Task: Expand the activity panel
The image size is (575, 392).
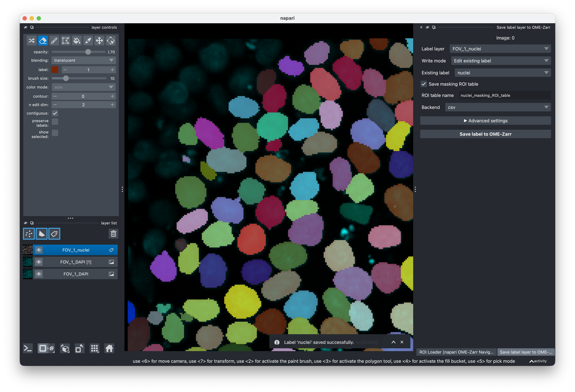Action: [538, 361]
